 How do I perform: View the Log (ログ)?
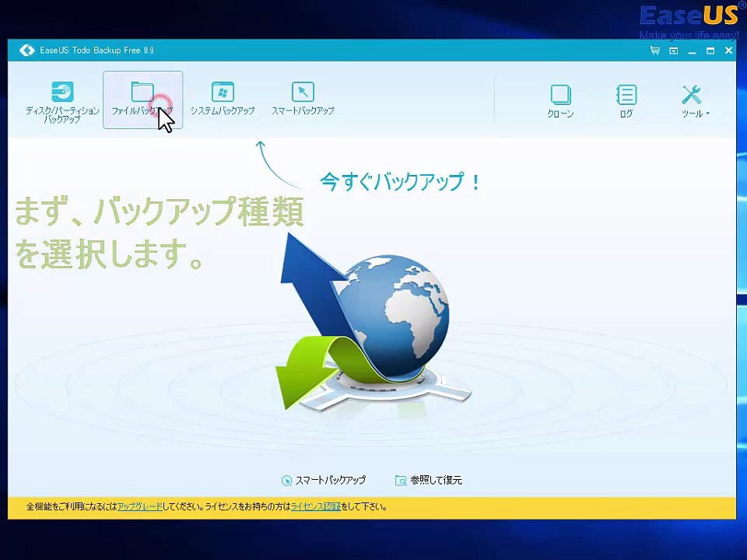click(626, 101)
